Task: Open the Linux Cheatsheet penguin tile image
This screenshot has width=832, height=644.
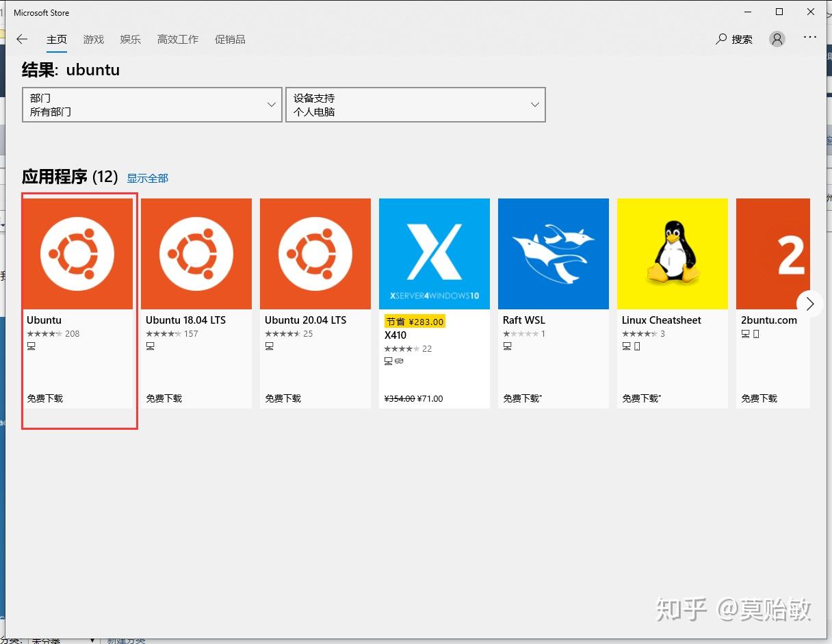Action: (673, 254)
